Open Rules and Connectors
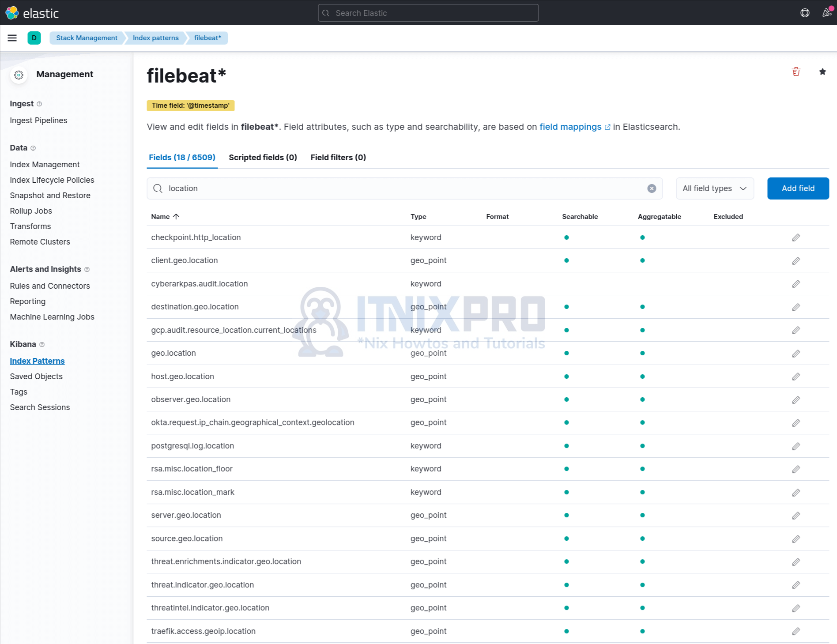The image size is (837, 644). 50,286
